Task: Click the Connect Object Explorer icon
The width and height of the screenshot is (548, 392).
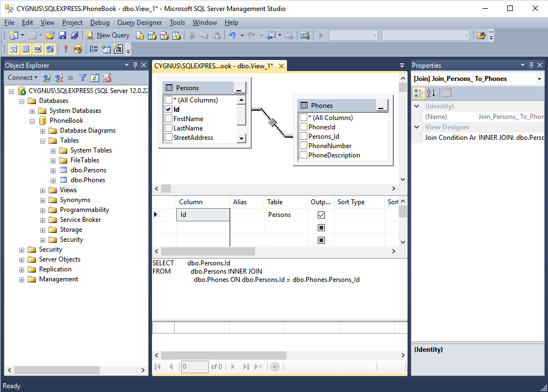Action: tap(46, 78)
